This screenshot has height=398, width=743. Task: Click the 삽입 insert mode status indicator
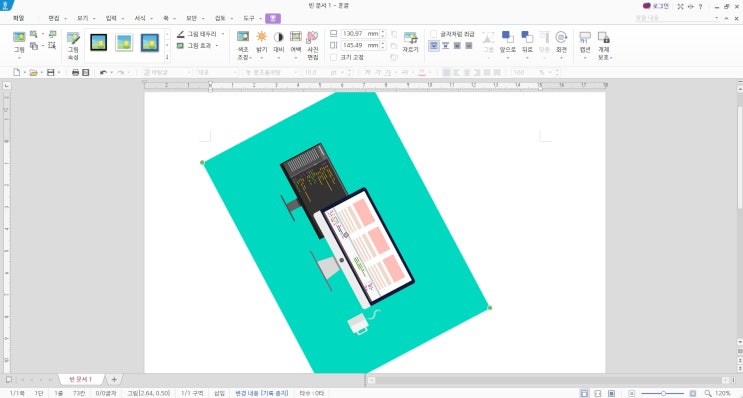coord(219,393)
